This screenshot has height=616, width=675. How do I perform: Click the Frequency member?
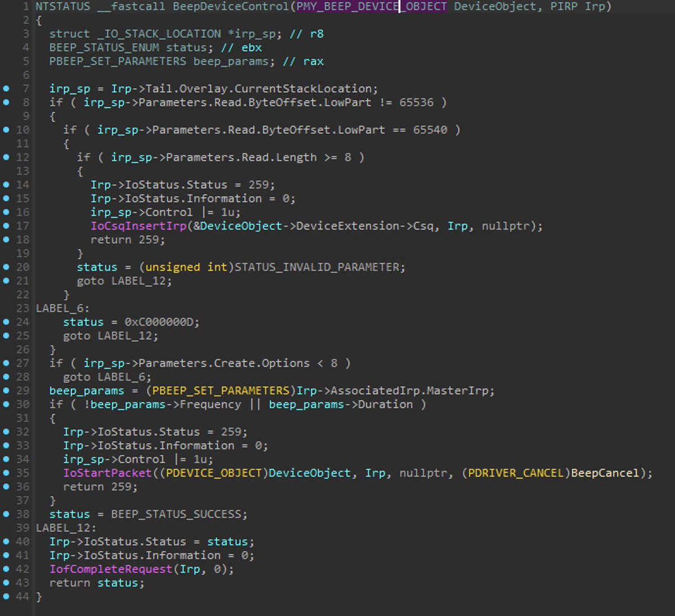pos(210,404)
